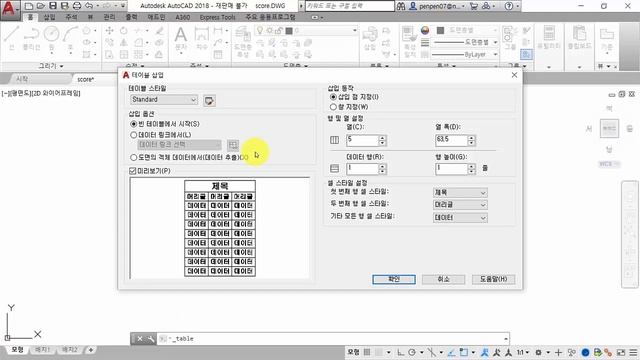This screenshot has height=360, width=640.
Task: Open the Layer Properties tool
Action: pyautogui.click(x=243, y=41)
